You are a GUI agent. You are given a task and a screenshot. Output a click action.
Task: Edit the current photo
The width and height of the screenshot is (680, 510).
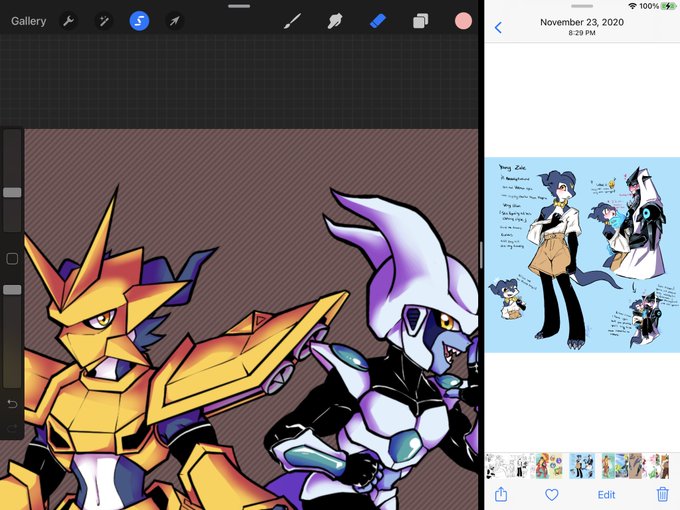click(606, 495)
